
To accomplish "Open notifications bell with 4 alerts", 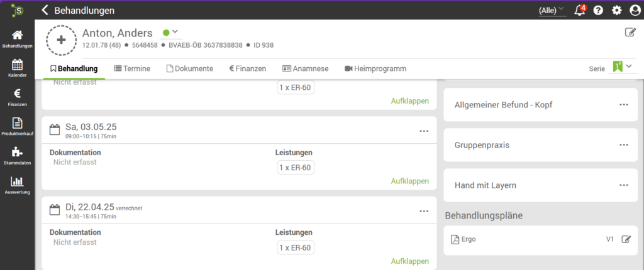I will [x=579, y=10].
